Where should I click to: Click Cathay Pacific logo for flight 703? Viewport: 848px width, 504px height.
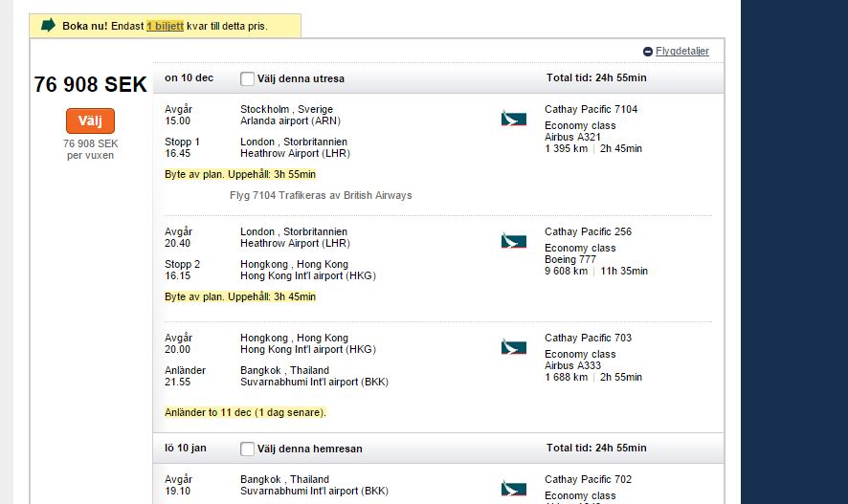(x=513, y=347)
